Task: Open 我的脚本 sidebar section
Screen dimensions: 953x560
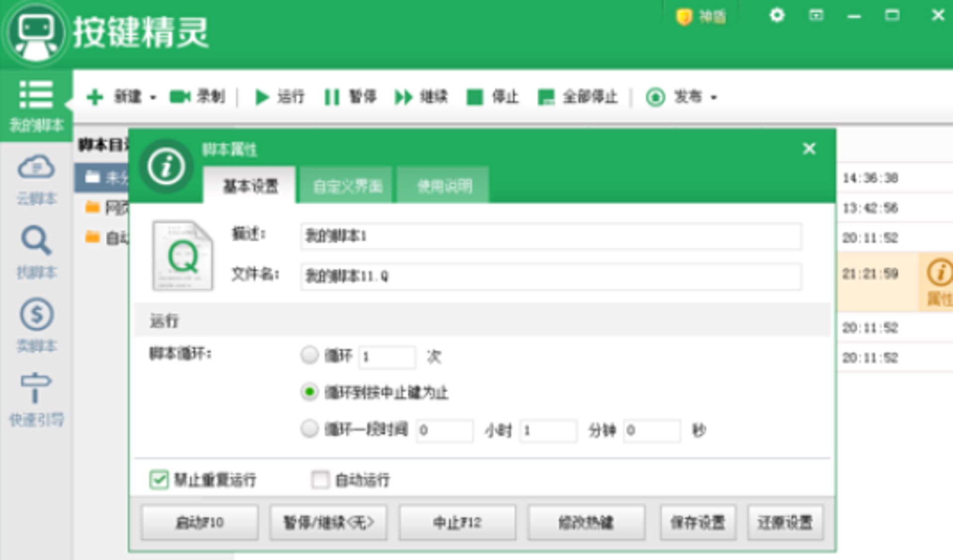Action: point(36,106)
